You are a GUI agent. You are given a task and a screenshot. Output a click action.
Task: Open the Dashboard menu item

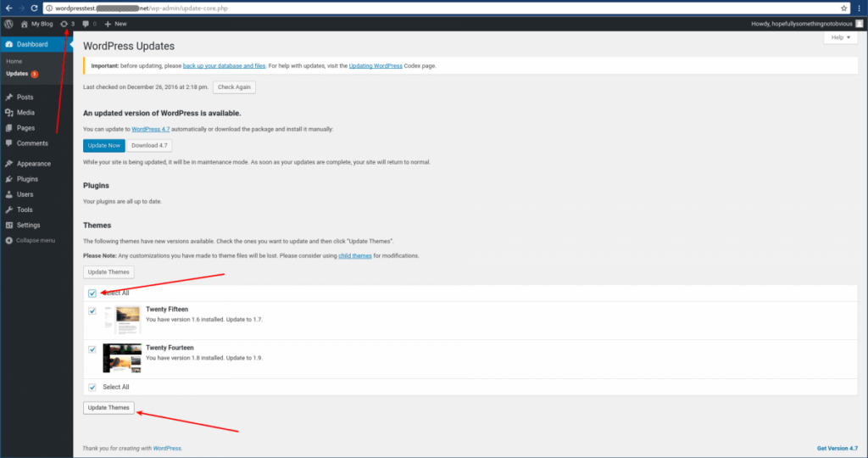click(36, 44)
